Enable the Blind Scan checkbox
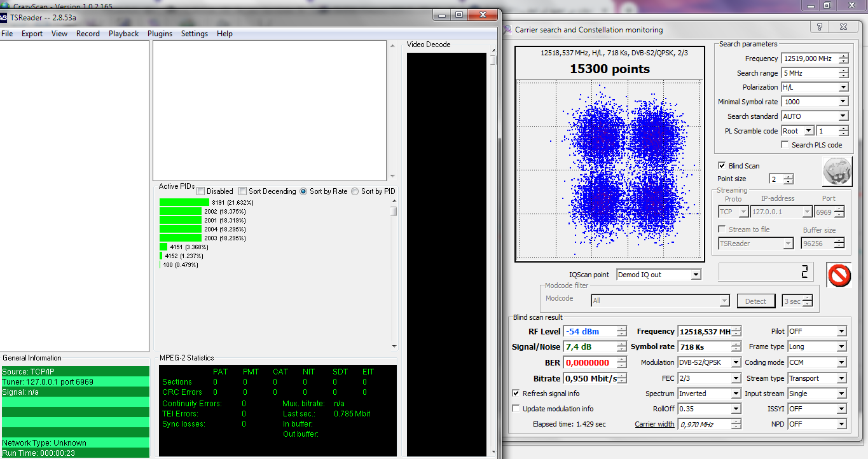 click(722, 166)
